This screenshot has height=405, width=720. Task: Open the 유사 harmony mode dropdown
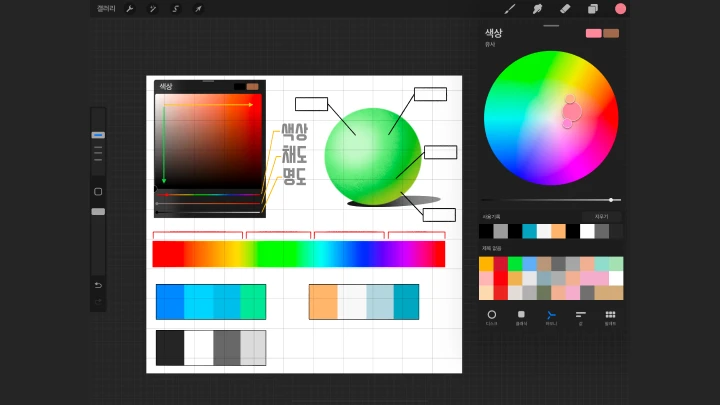tap(490, 44)
